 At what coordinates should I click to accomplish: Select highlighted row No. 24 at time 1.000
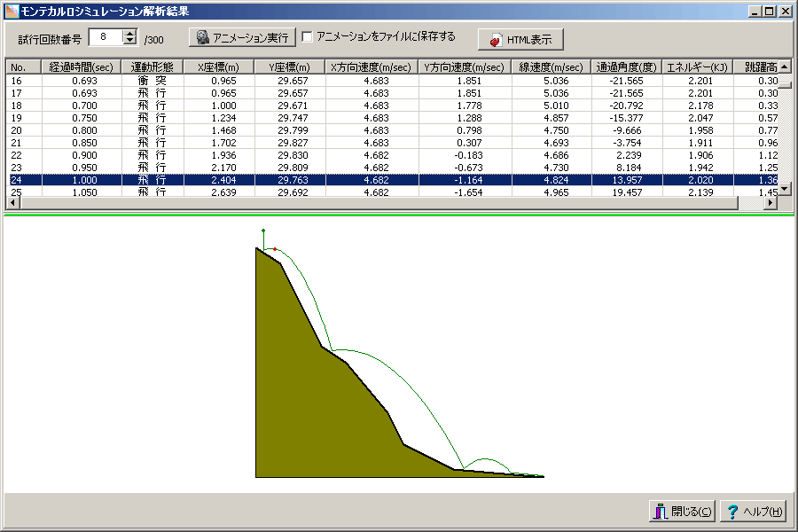392,180
